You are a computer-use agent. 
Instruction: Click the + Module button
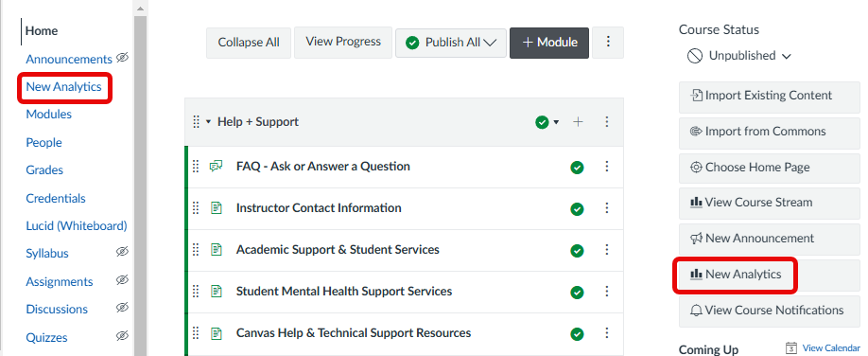tap(549, 43)
